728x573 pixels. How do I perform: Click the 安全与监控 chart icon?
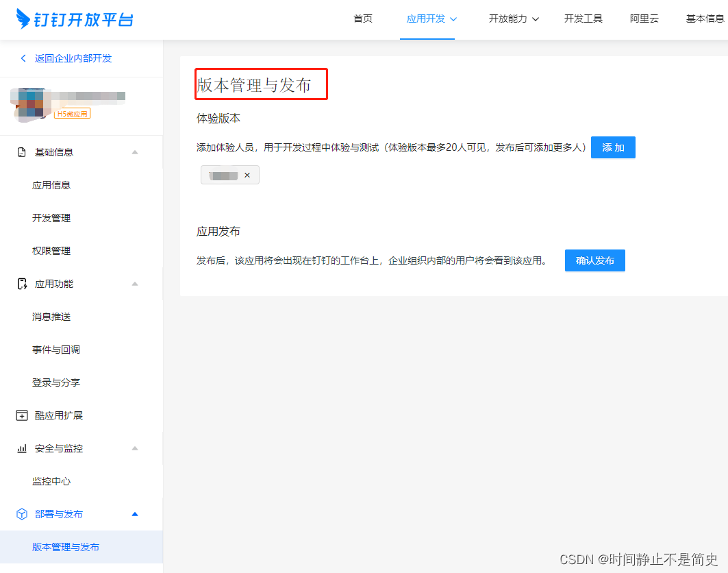[x=21, y=448]
